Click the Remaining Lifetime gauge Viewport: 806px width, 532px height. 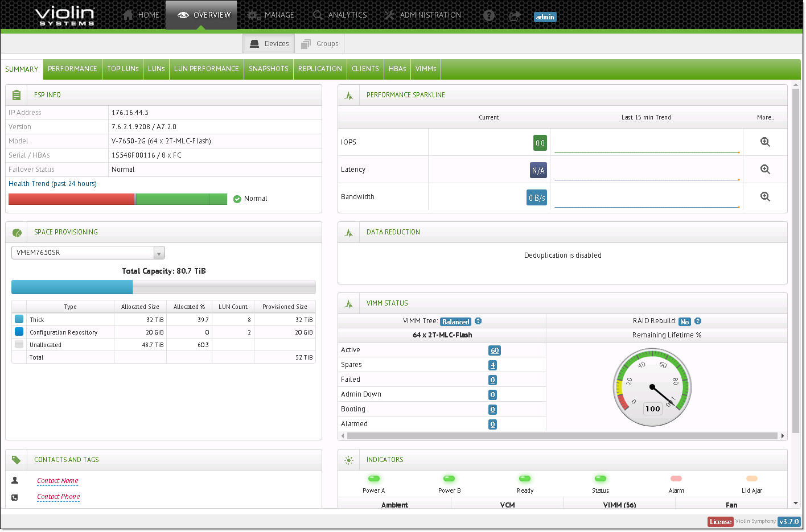pyautogui.click(x=652, y=387)
